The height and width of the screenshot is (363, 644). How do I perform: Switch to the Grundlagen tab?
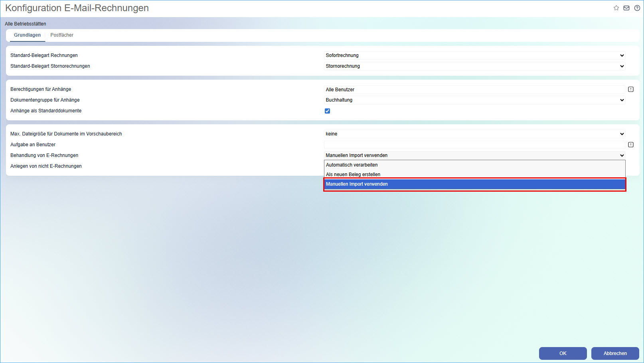click(x=28, y=35)
